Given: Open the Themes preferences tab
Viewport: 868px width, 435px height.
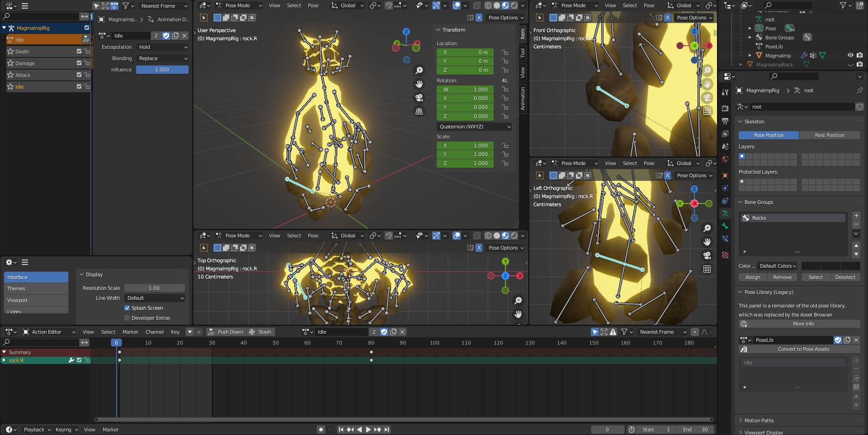Looking at the screenshot, I should click(36, 288).
